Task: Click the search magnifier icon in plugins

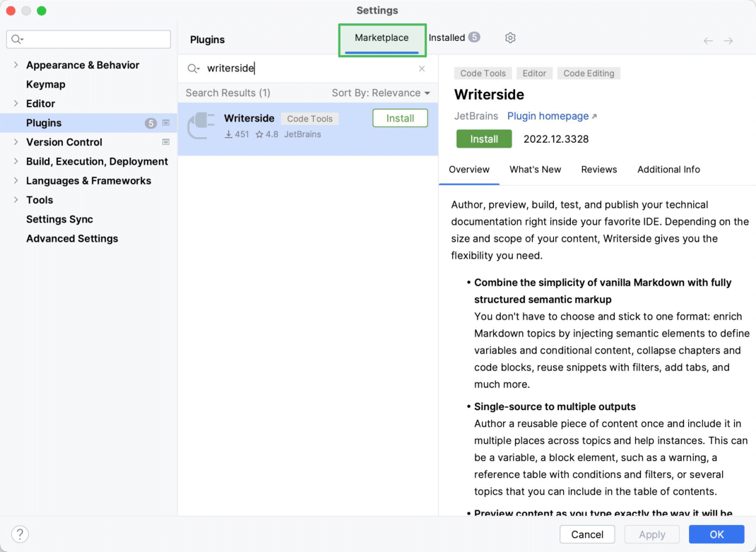Action: tap(193, 69)
